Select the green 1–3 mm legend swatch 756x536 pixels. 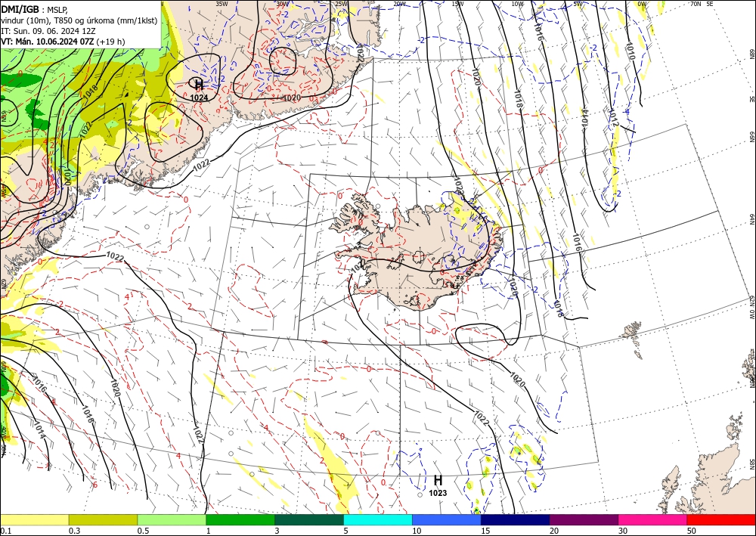click(x=240, y=519)
